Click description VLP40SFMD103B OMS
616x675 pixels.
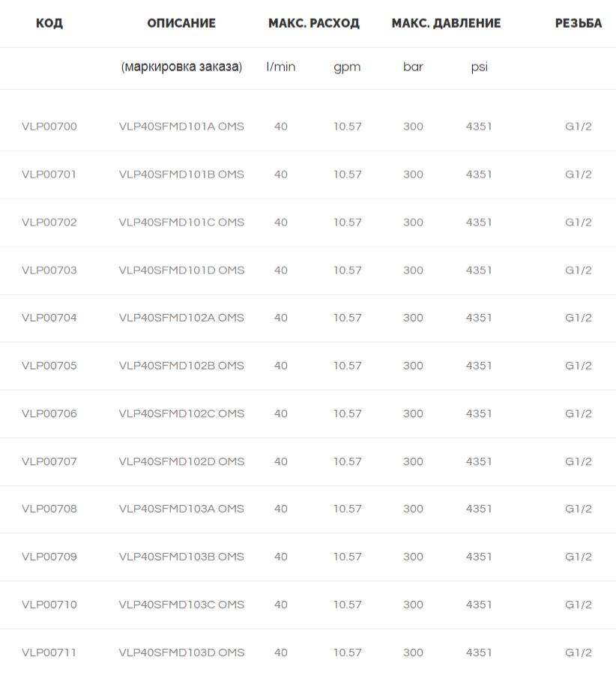tap(181, 557)
